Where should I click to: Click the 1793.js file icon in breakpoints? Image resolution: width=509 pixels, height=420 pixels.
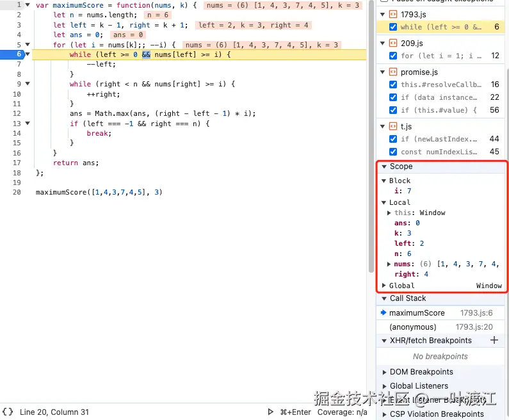(393, 14)
